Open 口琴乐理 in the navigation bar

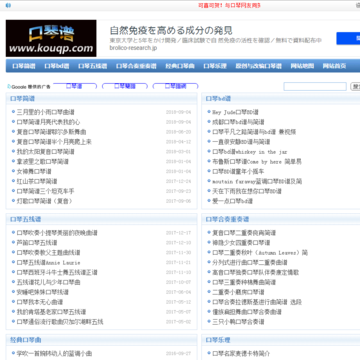(215, 66)
